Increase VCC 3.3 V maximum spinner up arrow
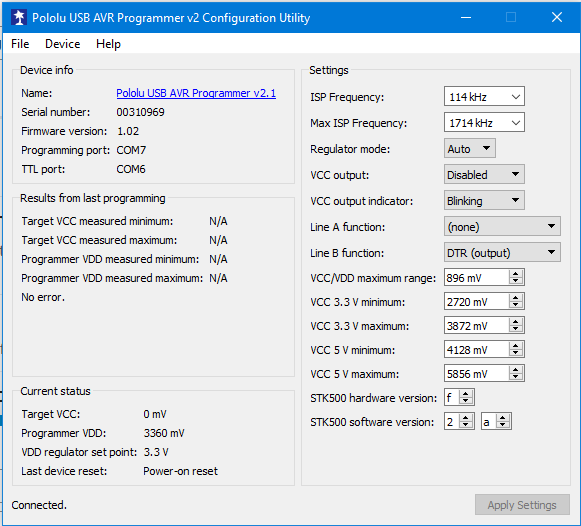 516,322
